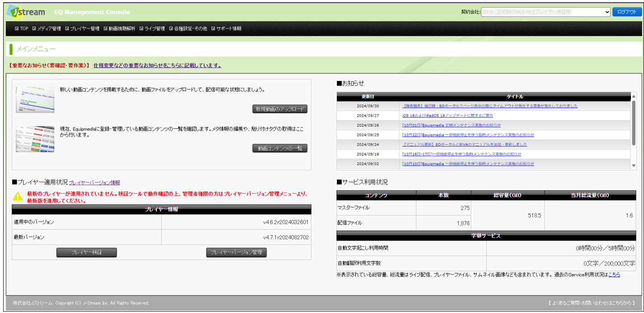Click the お知らせ list scrollbar thumb

pos(634,123)
